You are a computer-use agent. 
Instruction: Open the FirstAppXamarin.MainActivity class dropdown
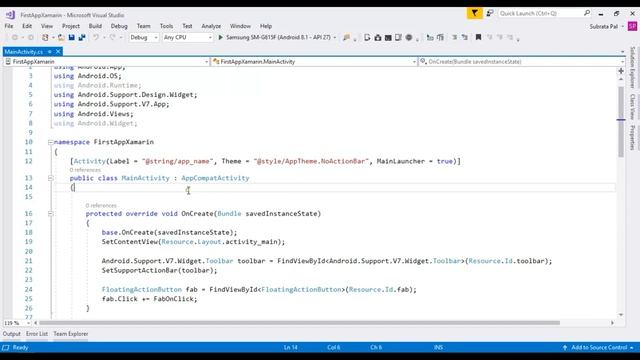click(x=314, y=62)
